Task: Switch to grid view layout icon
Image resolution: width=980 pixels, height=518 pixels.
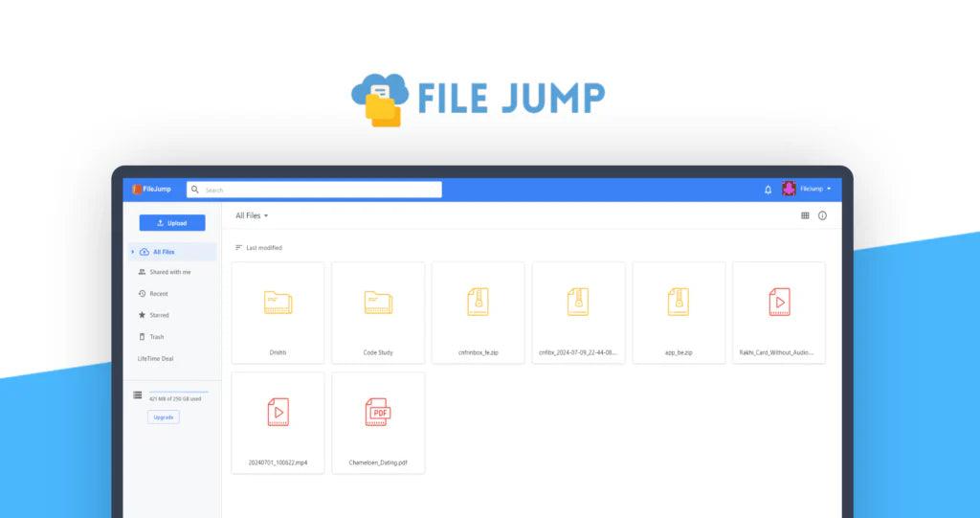Action: coord(805,215)
